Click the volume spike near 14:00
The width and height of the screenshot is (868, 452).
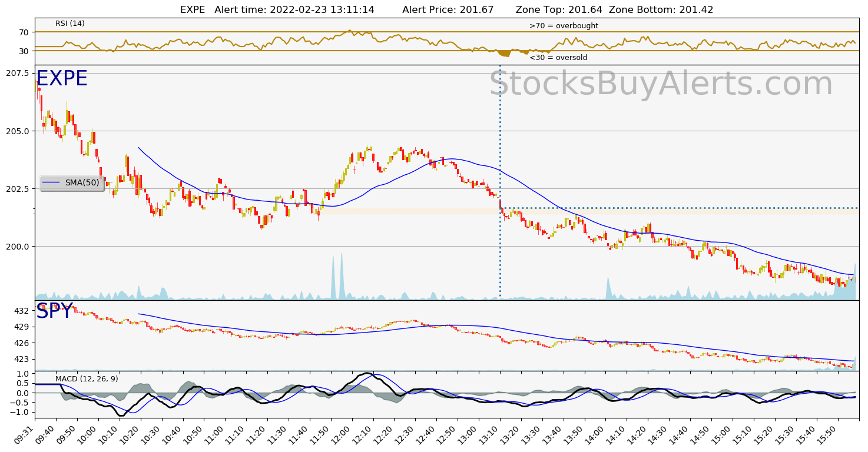[609, 288]
